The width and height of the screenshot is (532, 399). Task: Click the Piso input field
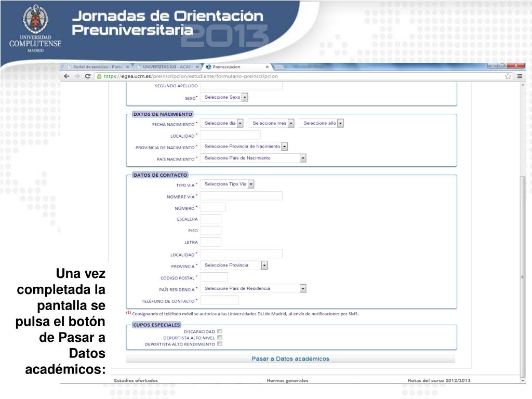click(211, 230)
